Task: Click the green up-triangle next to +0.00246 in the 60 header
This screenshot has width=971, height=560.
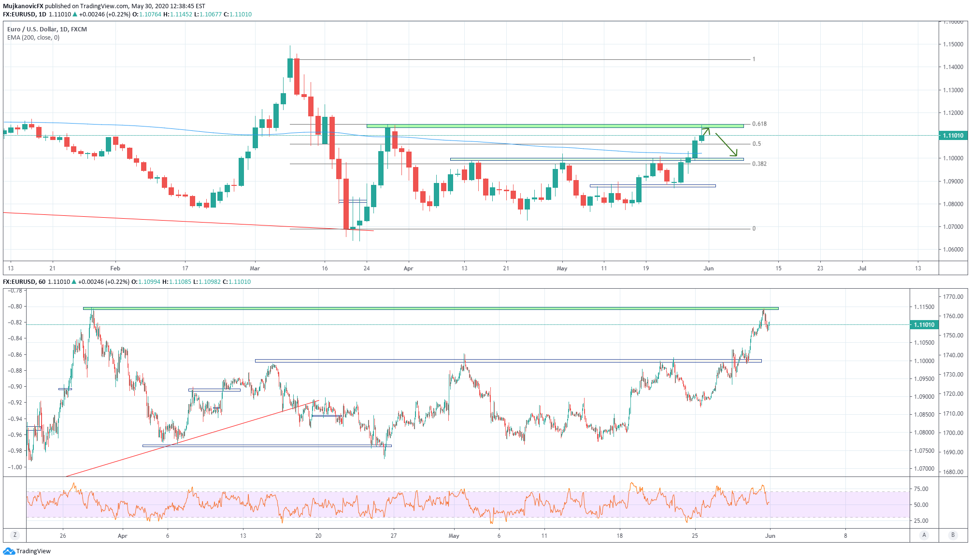Action: [x=74, y=282]
